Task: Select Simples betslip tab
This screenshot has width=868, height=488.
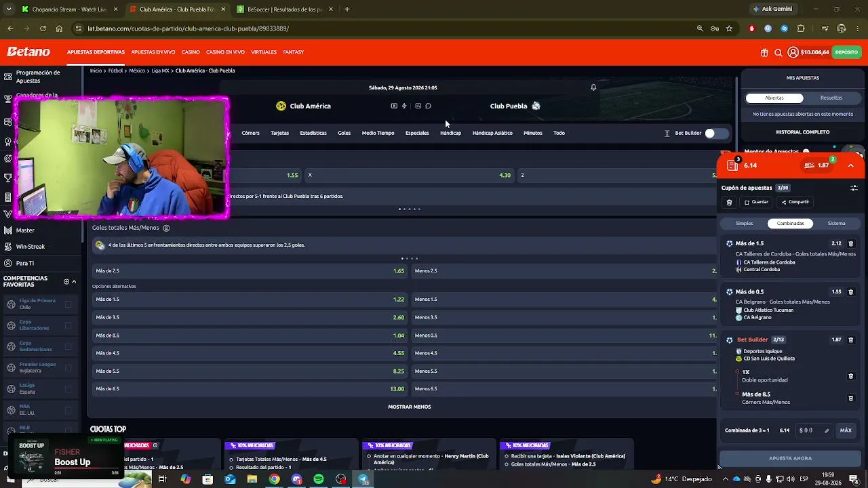Action: pos(745,223)
